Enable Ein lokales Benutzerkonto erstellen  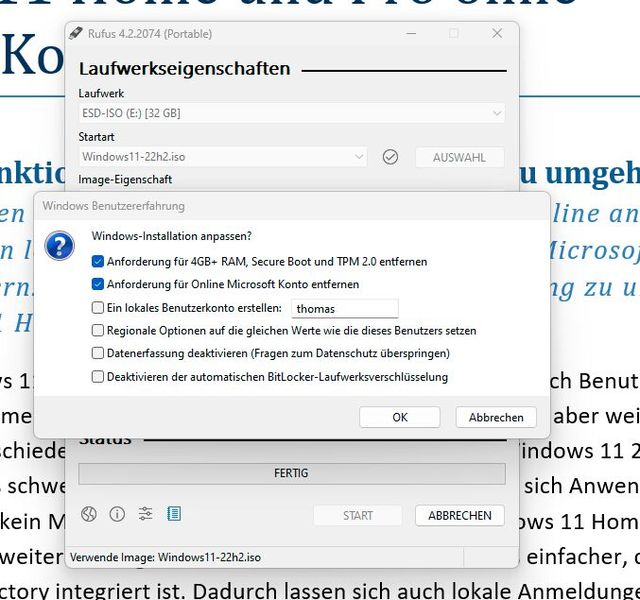click(98, 307)
